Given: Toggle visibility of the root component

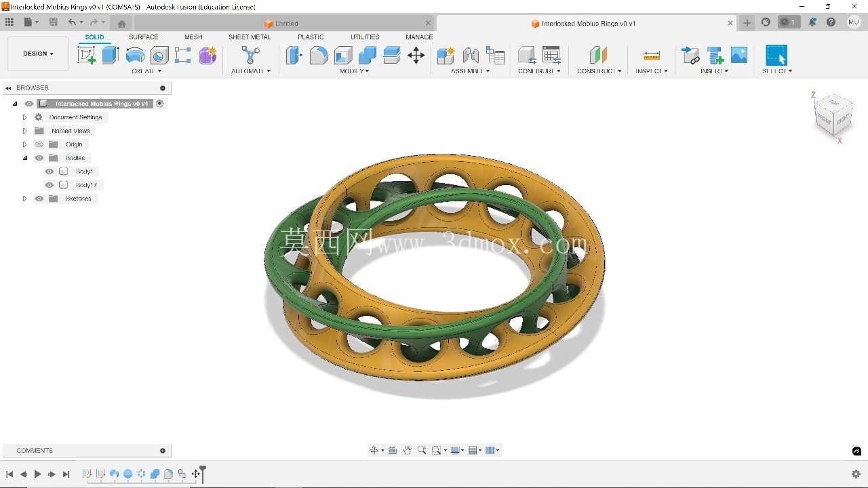Looking at the screenshot, I should pos(28,104).
